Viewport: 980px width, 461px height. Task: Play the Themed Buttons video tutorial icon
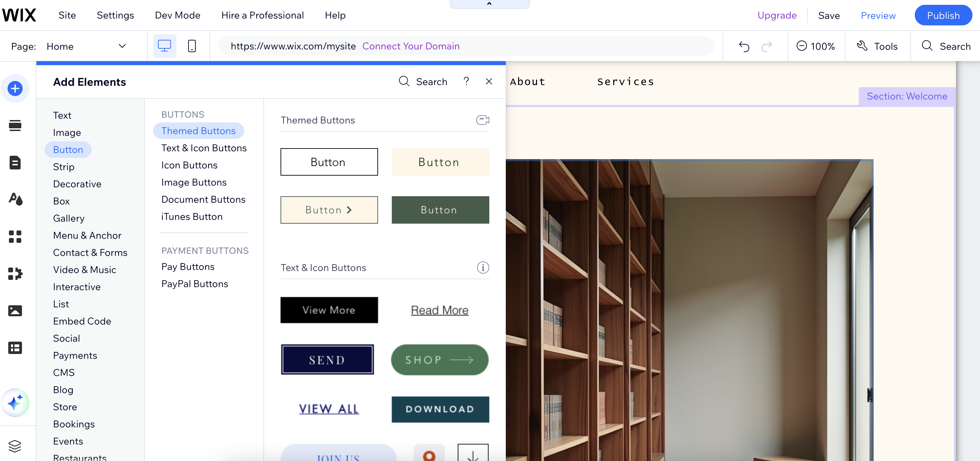coord(482,120)
